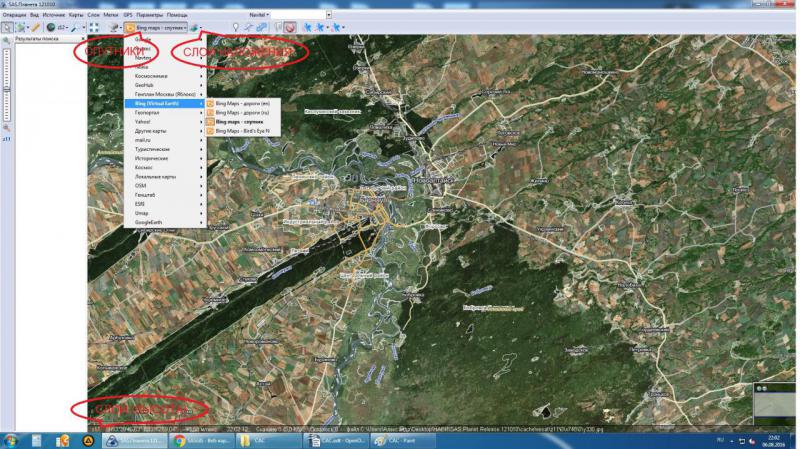Select Bing Maps - Bird's Eye N

[x=242, y=130]
